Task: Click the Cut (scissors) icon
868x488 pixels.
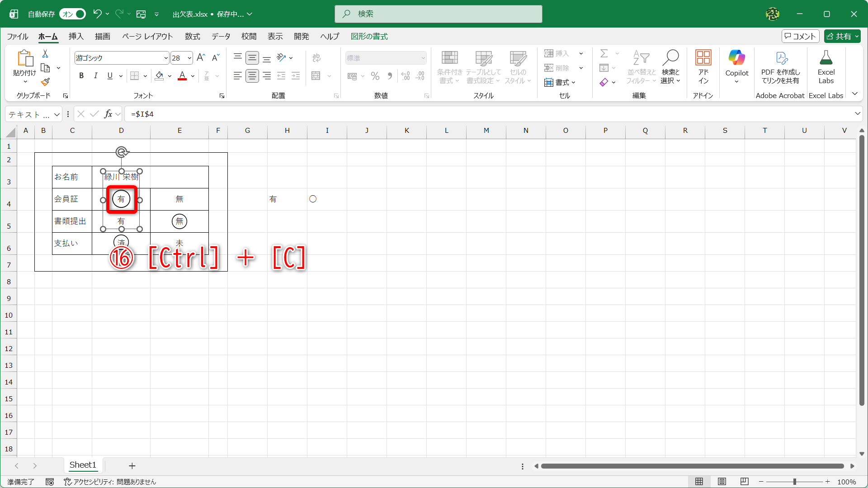Action: pyautogui.click(x=45, y=53)
